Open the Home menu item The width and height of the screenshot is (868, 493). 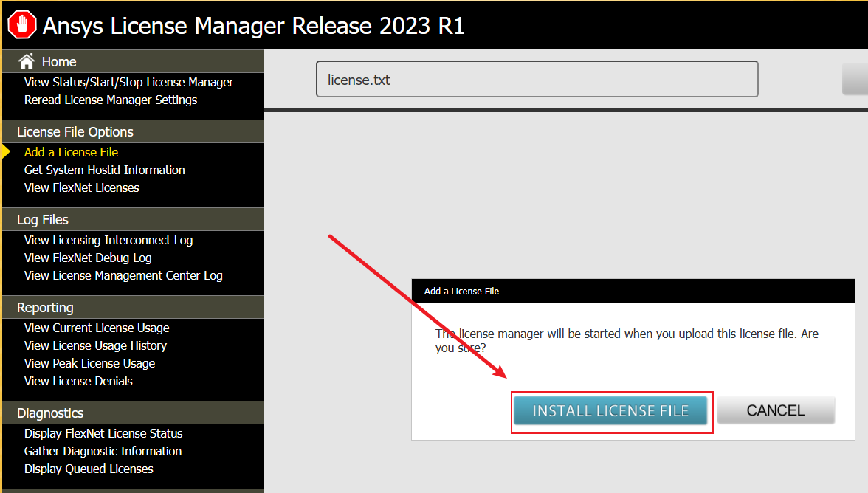click(x=59, y=61)
